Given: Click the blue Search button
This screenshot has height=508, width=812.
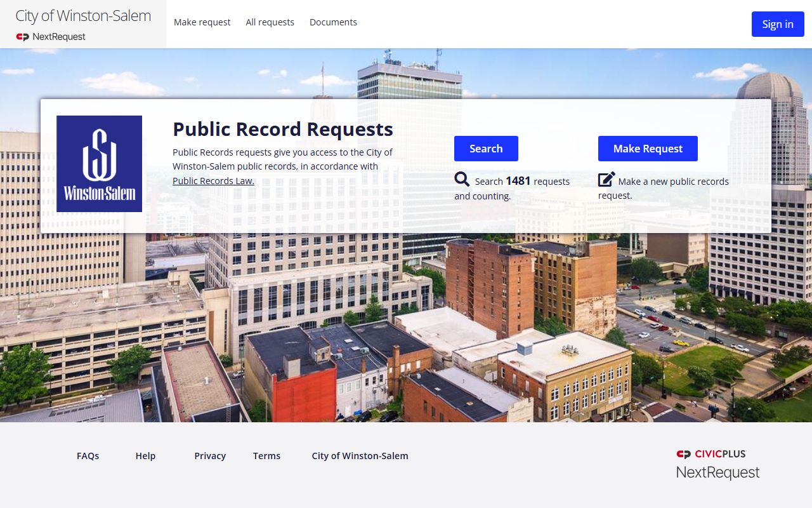Looking at the screenshot, I should pyautogui.click(x=486, y=149).
